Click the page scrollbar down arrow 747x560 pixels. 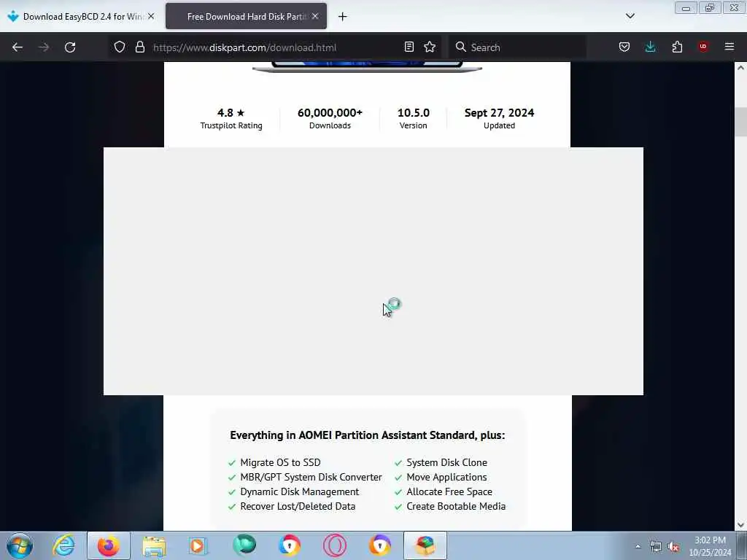pos(740,525)
